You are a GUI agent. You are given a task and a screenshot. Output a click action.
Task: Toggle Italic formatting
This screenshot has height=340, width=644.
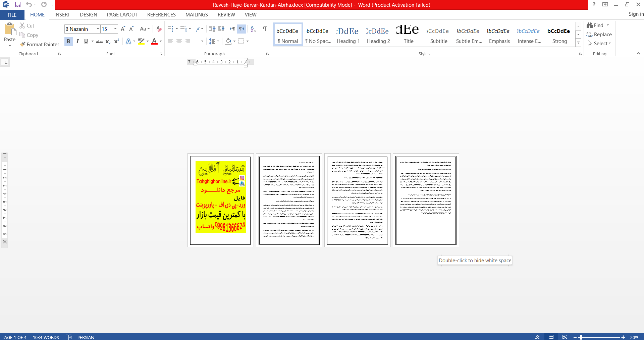coord(77,41)
